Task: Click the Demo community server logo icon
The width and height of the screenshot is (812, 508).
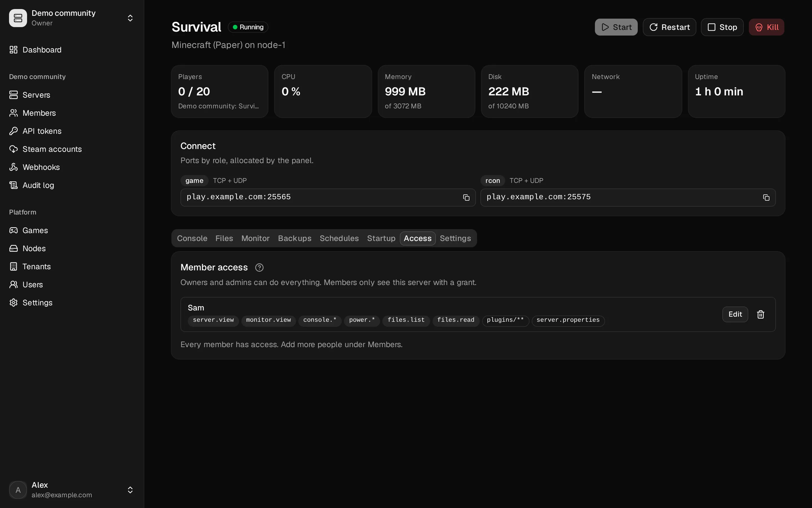Action: pos(18,18)
